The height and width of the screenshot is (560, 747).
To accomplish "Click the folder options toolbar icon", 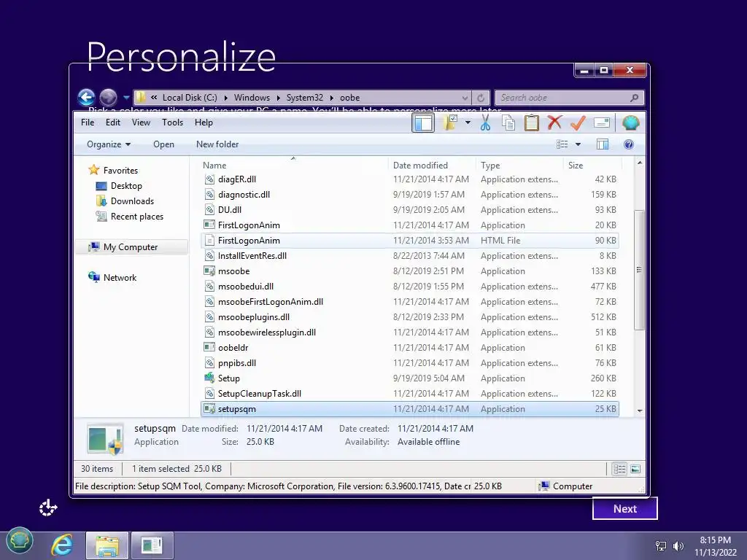I will point(450,122).
